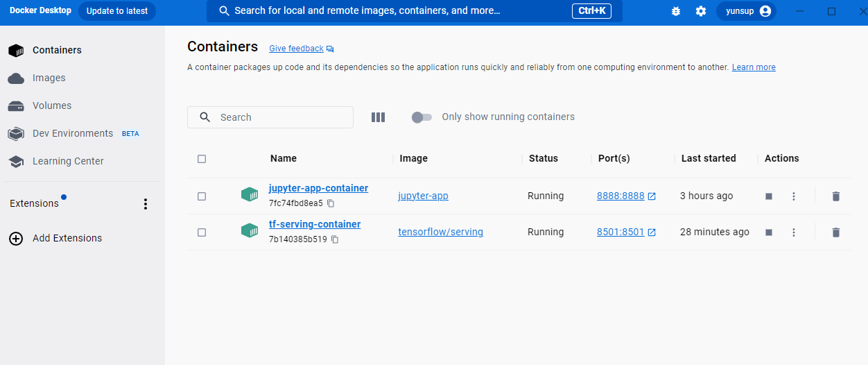The image size is (868, 365).
Task: Go to Images in the sidebar
Action: click(x=49, y=78)
